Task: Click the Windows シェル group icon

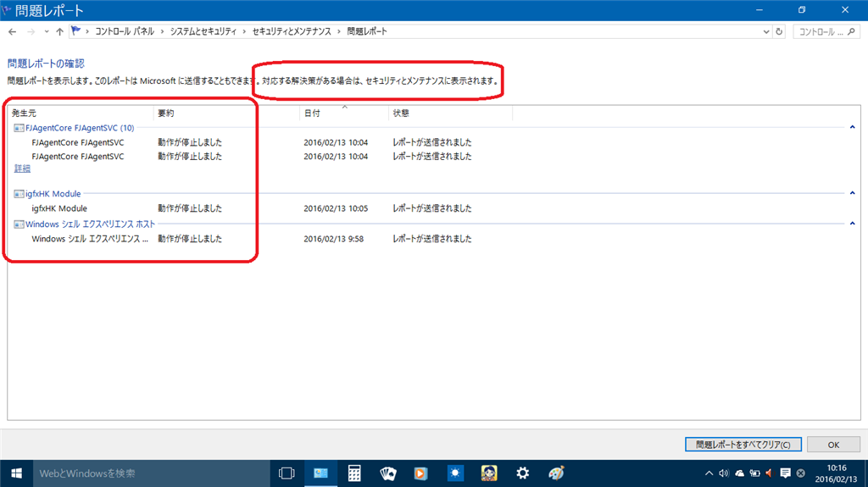Action: tap(19, 224)
